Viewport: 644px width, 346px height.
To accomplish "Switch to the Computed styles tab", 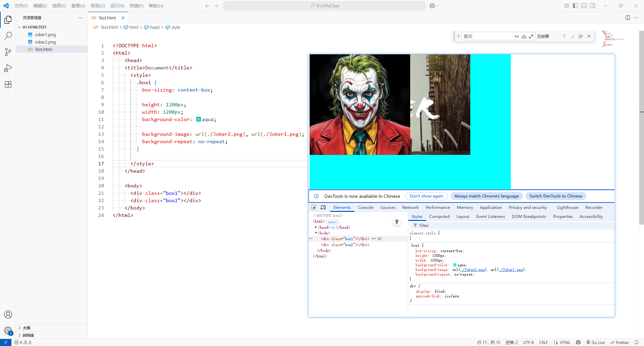I will 439,217.
